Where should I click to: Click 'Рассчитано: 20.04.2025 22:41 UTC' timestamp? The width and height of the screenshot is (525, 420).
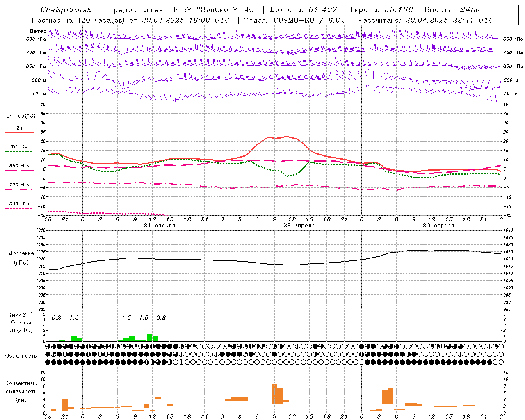tap(426, 20)
